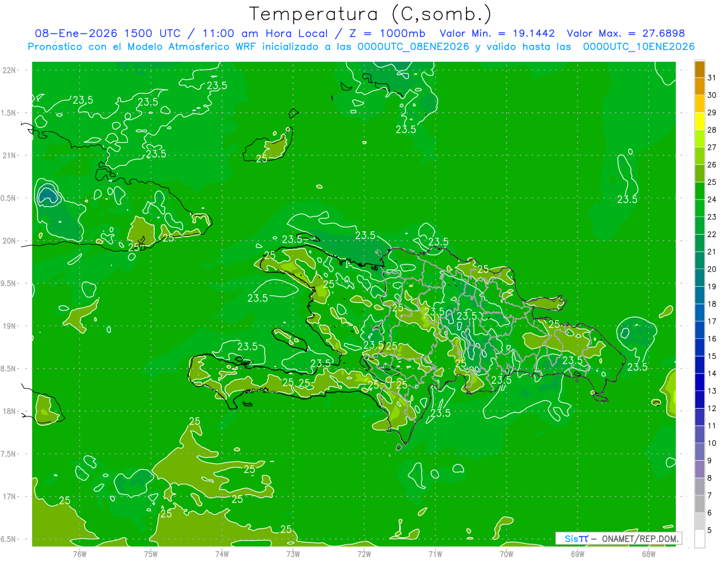
Task: Click the 'SisTT - ONAMET/REP.DOM.' credit label
Action: pyautogui.click(x=619, y=538)
